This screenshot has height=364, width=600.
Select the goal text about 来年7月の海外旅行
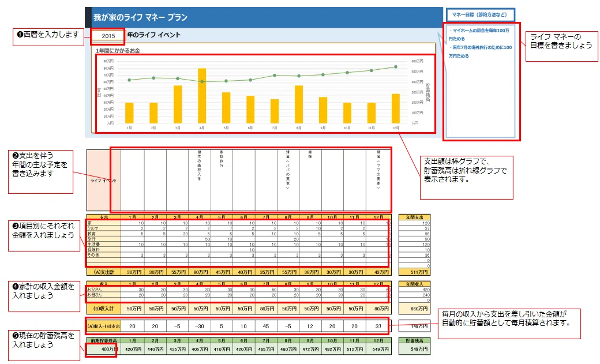(x=480, y=52)
